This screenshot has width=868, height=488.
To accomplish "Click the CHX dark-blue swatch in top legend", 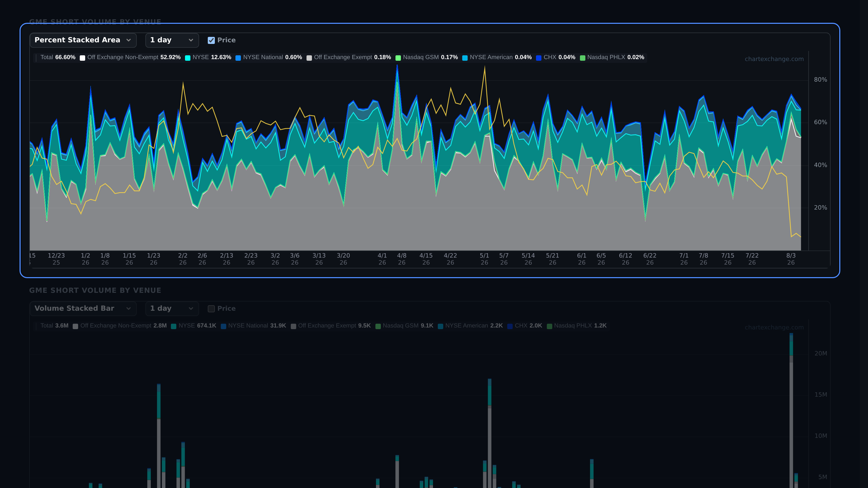I will pos(539,58).
